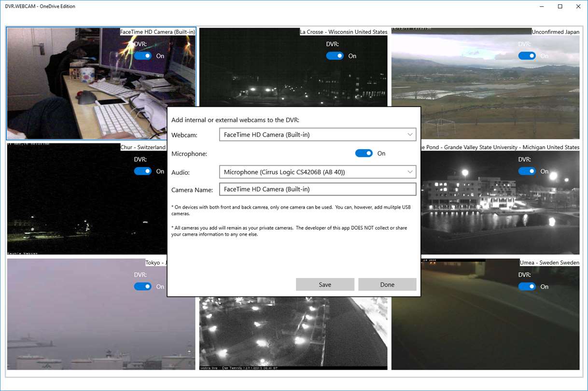Click the Save button
This screenshot has width=588, height=391.
[x=325, y=284]
